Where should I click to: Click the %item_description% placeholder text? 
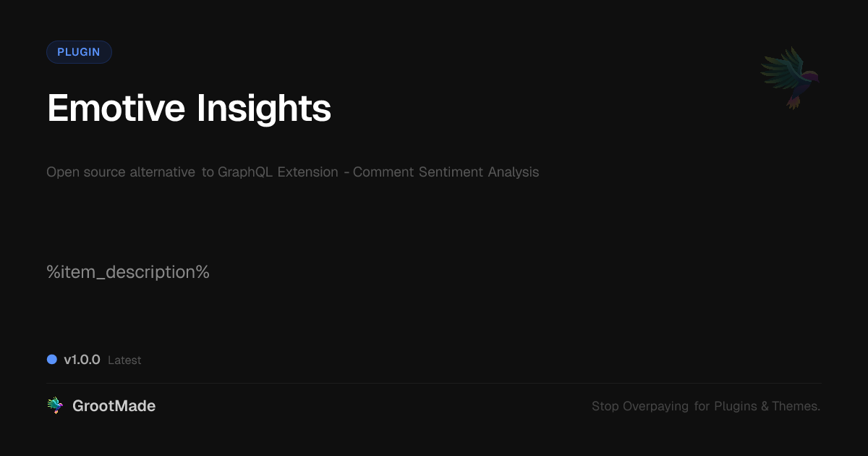128,272
